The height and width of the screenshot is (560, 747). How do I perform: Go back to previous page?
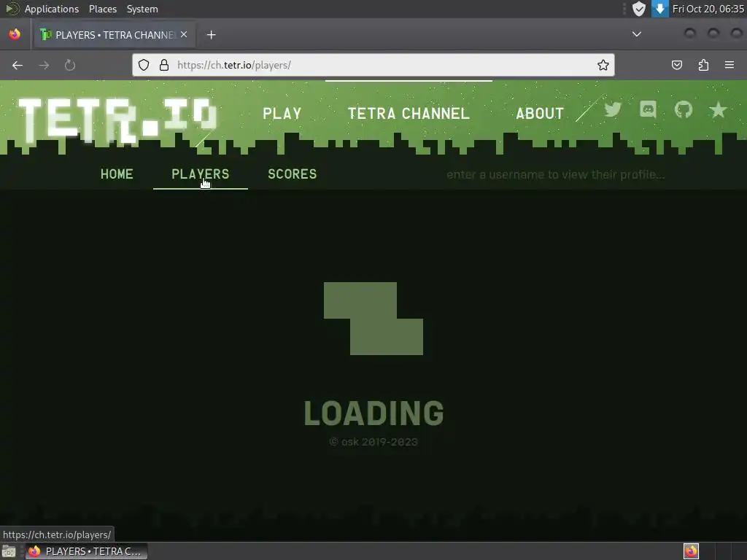[18, 65]
